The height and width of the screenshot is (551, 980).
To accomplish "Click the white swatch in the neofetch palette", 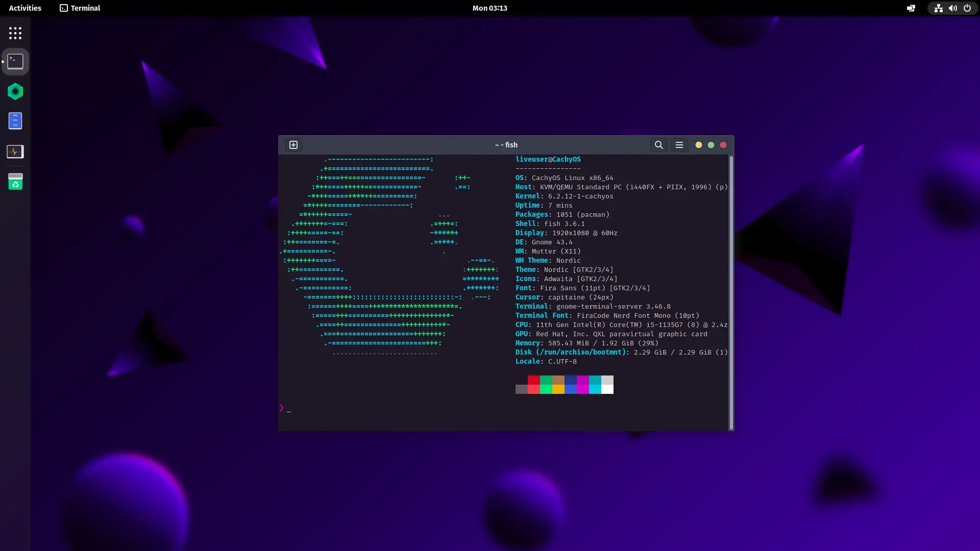I will pos(607,389).
